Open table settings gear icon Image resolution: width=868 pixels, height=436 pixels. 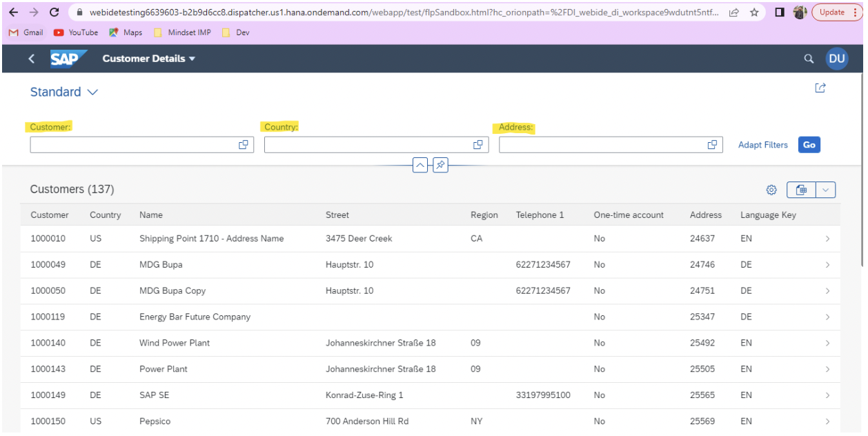[x=771, y=190]
